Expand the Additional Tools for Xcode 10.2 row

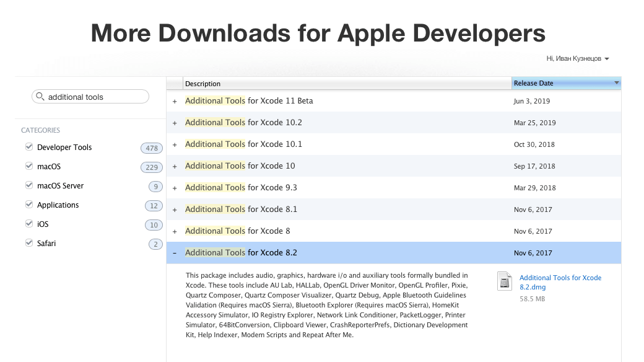click(x=175, y=123)
